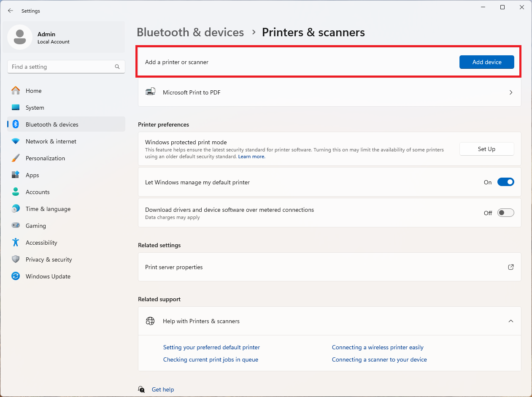Expand Microsoft Print to PDF chevron
This screenshot has height=397, width=532.
pyautogui.click(x=510, y=92)
